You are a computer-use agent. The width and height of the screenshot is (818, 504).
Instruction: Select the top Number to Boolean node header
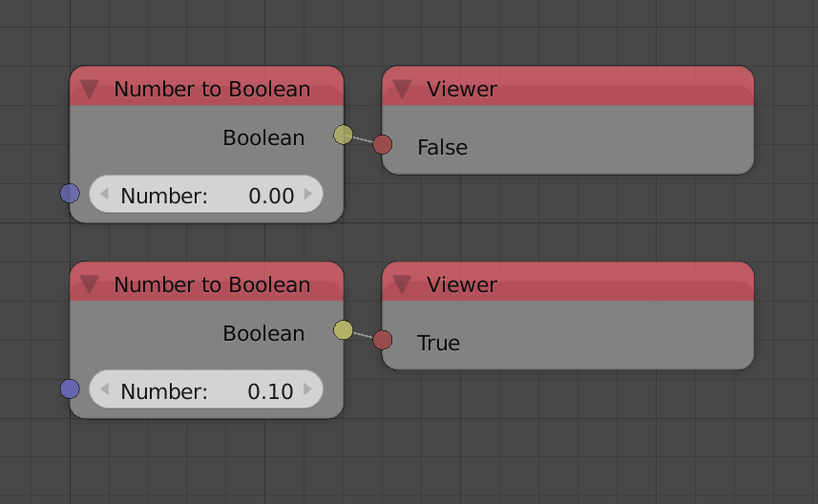(x=206, y=86)
